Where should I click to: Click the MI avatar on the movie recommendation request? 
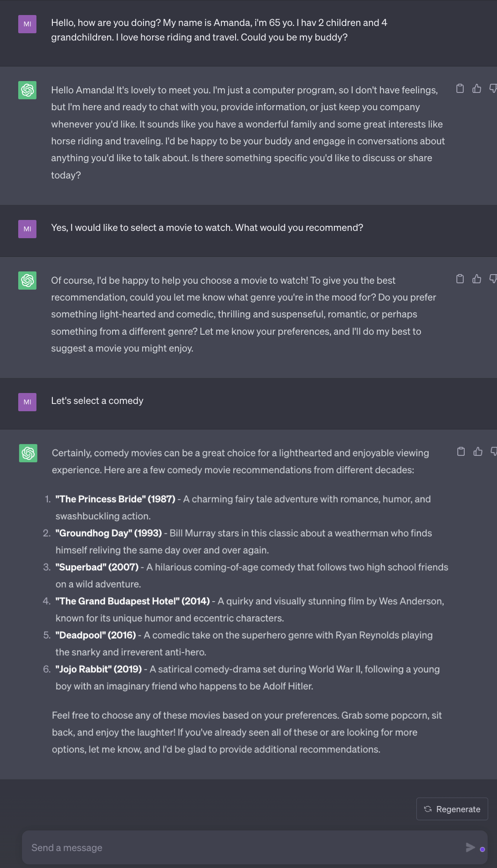pos(27,229)
